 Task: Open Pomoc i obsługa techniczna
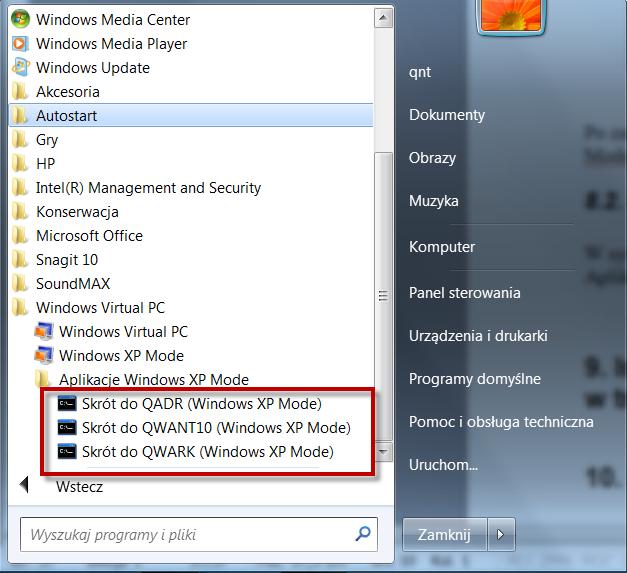pos(501,422)
